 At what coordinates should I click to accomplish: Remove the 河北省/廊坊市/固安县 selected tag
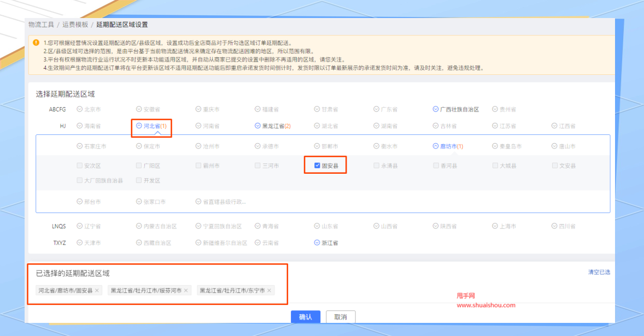pyautogui.click(x=96, y=291)
